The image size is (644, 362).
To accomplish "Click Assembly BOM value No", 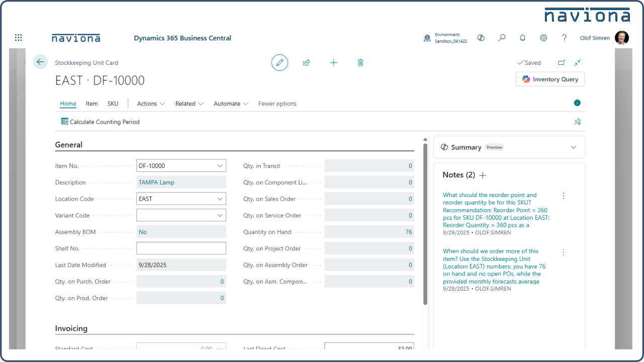I will tap(181, 232).
